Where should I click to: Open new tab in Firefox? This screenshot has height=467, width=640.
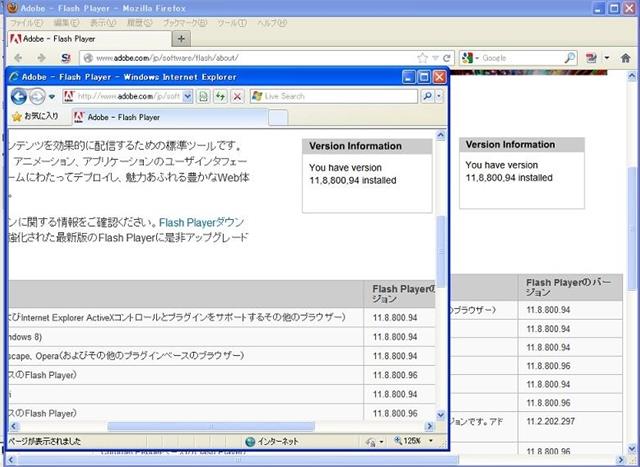[x=181, y=39]
